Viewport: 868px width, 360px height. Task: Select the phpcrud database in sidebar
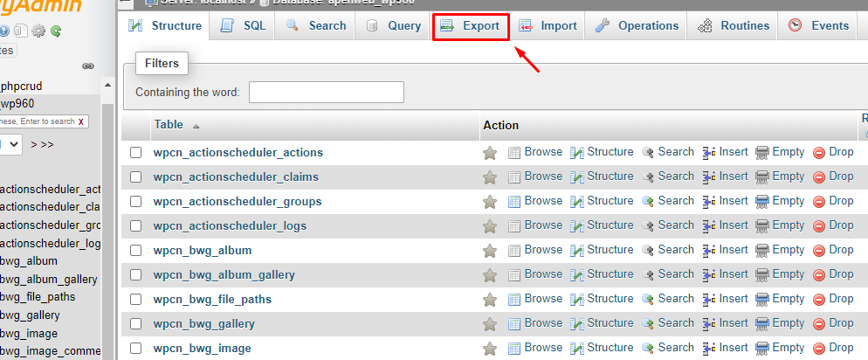21,87
